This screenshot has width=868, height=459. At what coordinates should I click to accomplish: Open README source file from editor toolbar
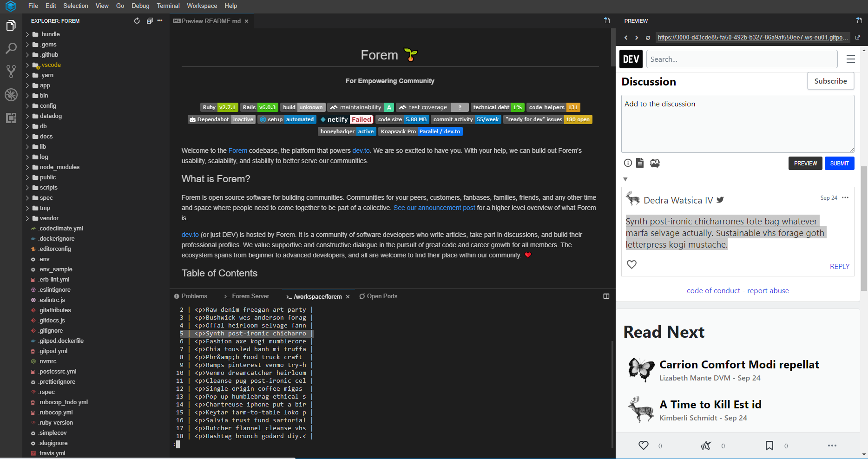[x=607, y=20]
